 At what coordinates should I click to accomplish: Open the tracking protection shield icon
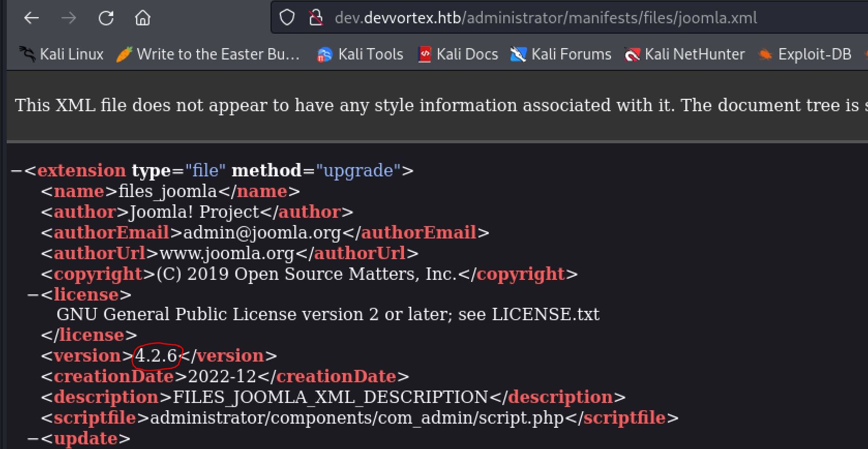(x=287, y=18)
